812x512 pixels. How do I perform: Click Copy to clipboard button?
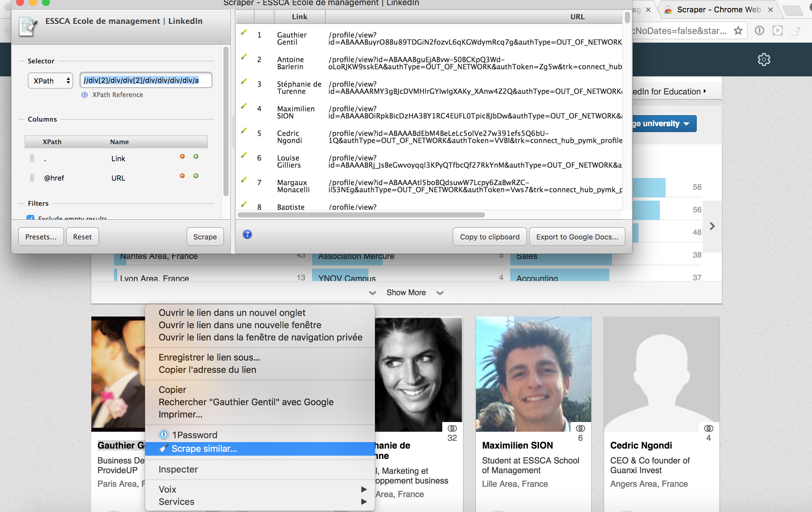pyautogui.click(x=490, y=237)
